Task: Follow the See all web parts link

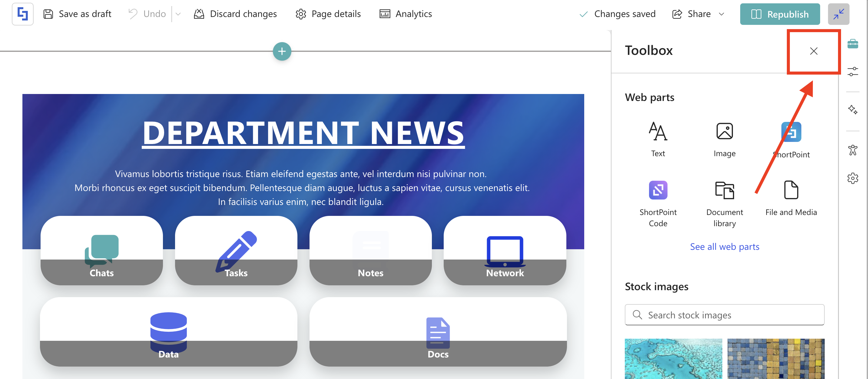Action: click(724, 247)
